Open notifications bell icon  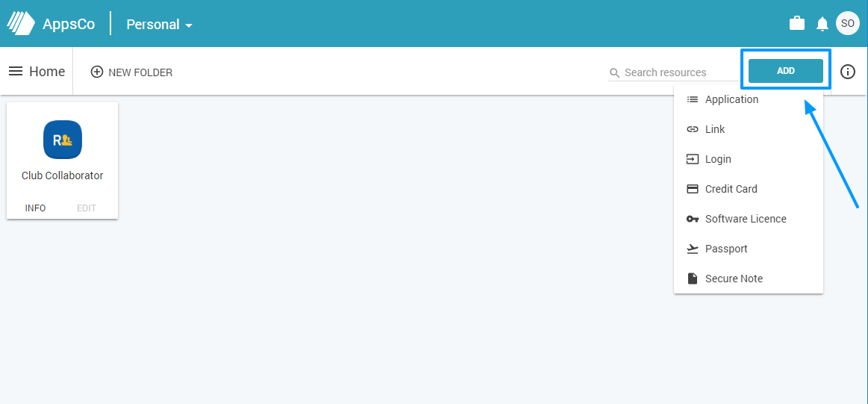[822, 24]
